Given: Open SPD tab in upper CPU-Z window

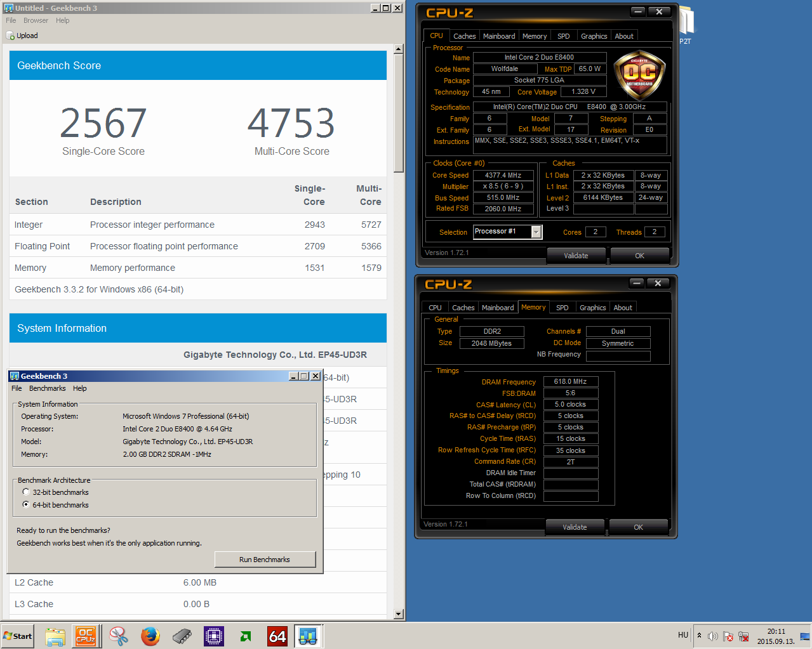Looking at the screenshot, I should pos(564,36).
